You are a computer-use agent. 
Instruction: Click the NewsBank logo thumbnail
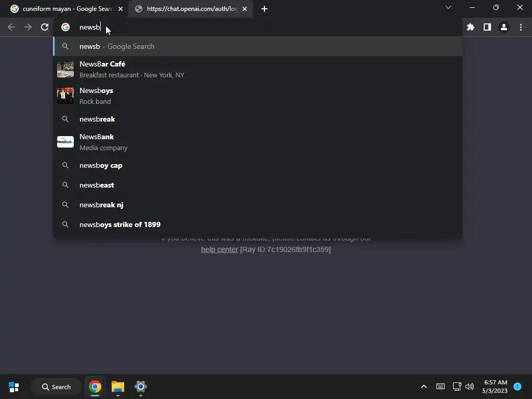click(x=65, y=142)
